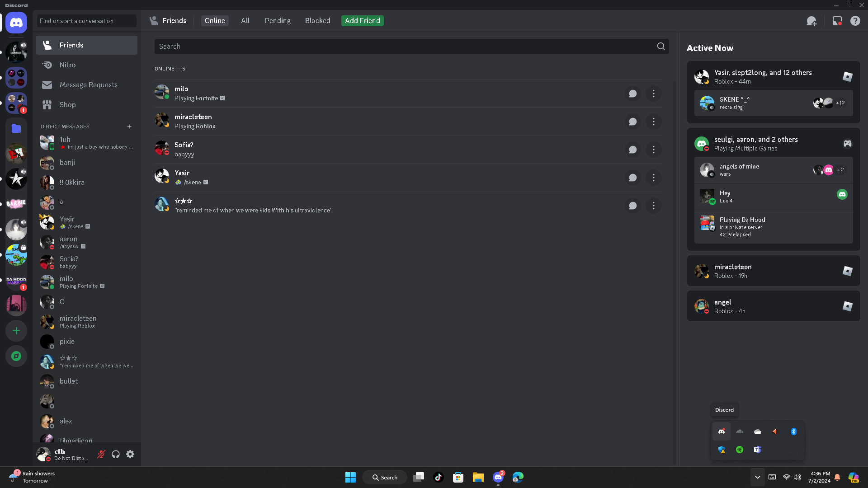Screen dimensions: 868x488
Task: Open more options for miracleteen
Action: point(653,122)
